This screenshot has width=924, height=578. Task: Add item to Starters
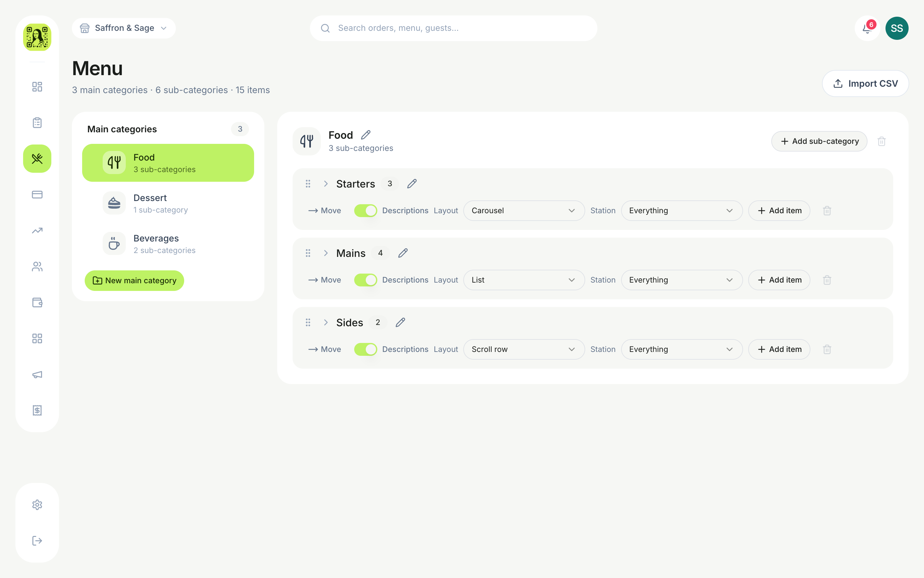779,211
